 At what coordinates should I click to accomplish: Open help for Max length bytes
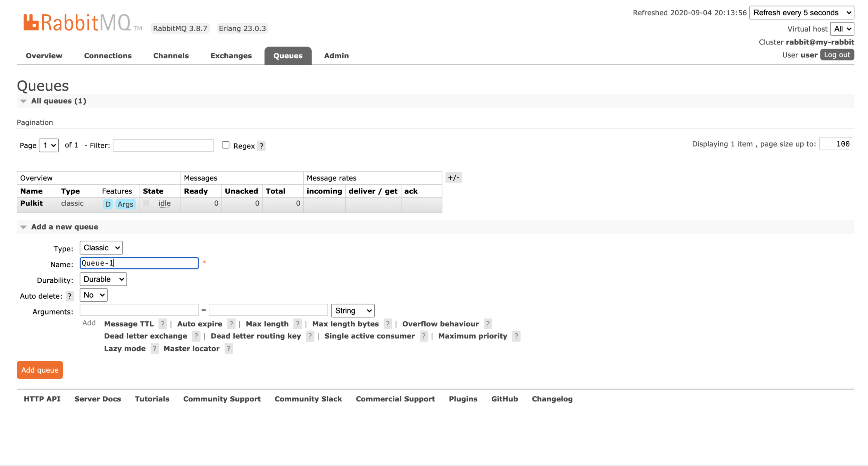point(387,324)
